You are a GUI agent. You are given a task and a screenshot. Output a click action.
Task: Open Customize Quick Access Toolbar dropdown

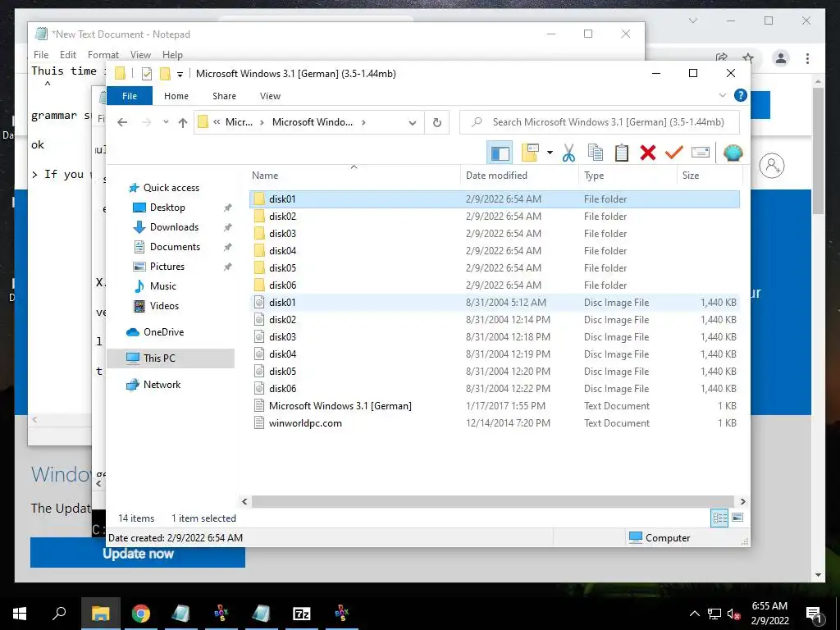pyautogui.click(x=180, y=74)
